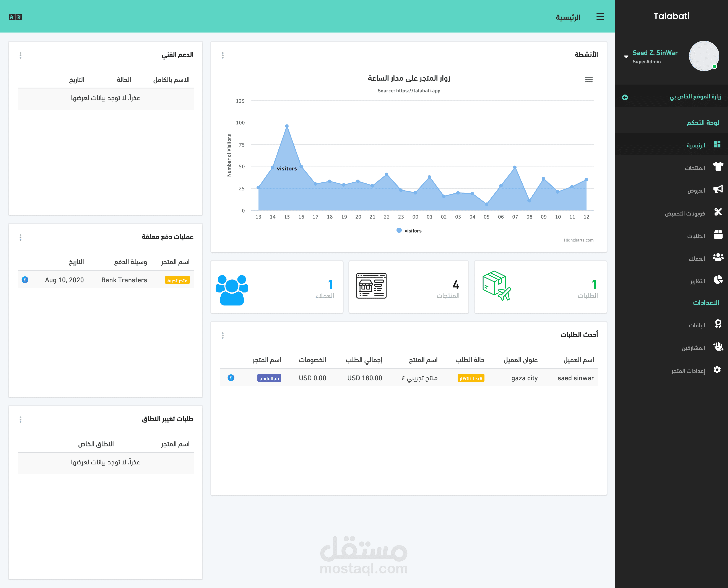
Task: Click the language translate icon in header
Action: pos(15,17)
